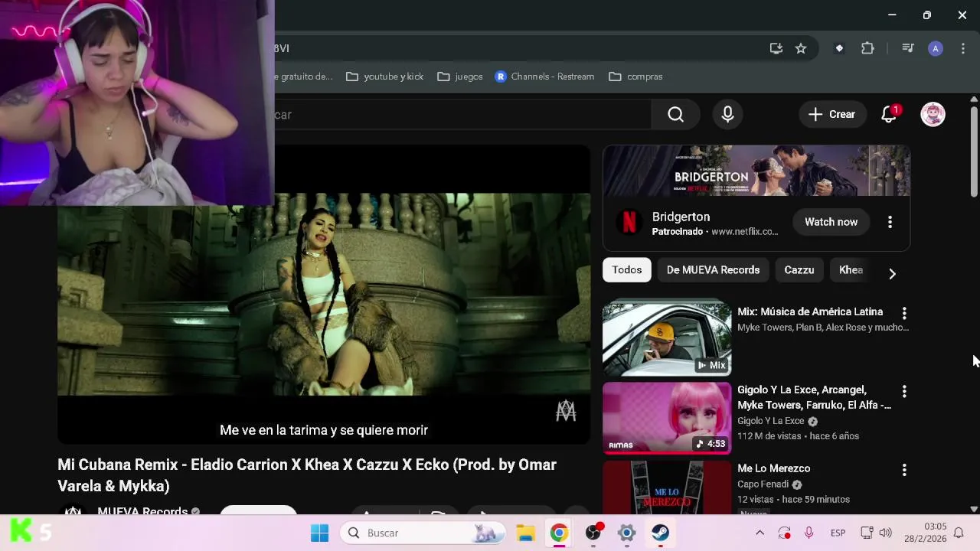Viewport: 980px width, 551px height.
Task: Open Mix: Música de América Latina thumbnail
Action: click(667, 339)
